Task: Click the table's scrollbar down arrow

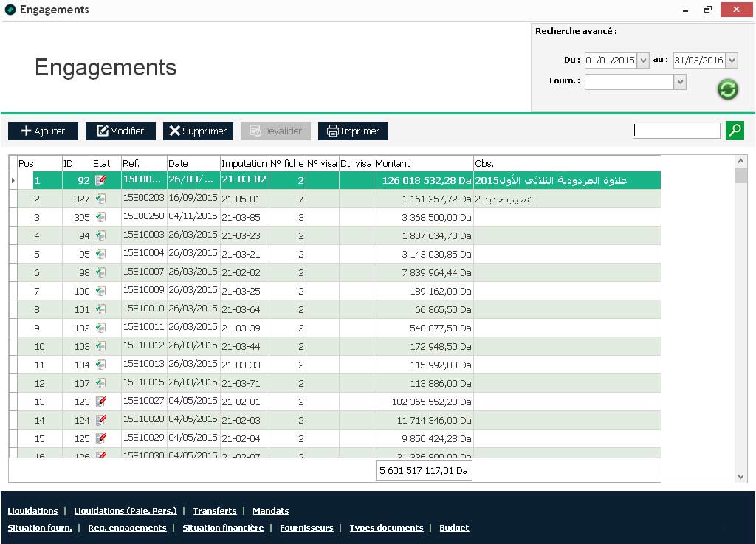Action: click(741, 477)
